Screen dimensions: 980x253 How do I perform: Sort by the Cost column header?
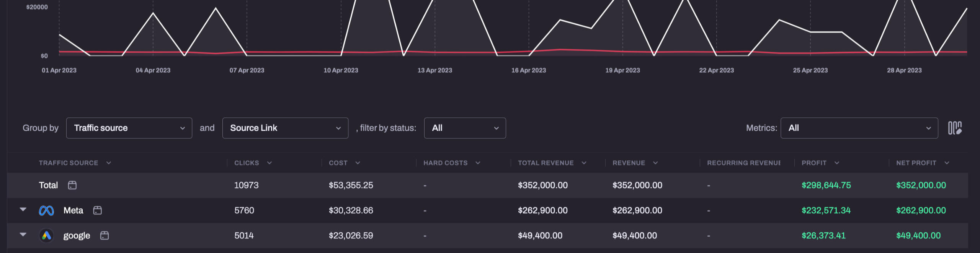(338, 163)
